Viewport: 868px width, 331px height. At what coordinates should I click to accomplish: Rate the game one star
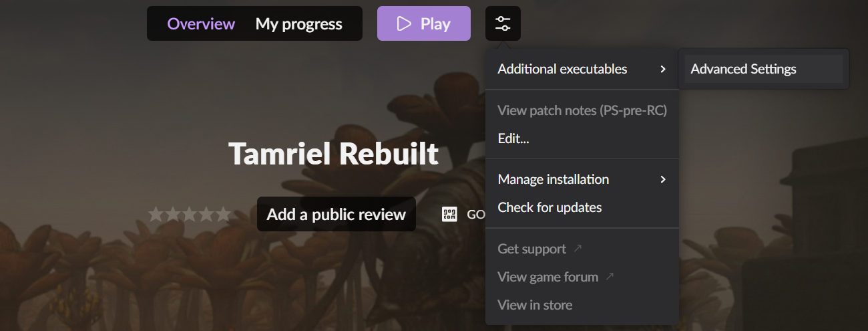click(x=156, y=214)
